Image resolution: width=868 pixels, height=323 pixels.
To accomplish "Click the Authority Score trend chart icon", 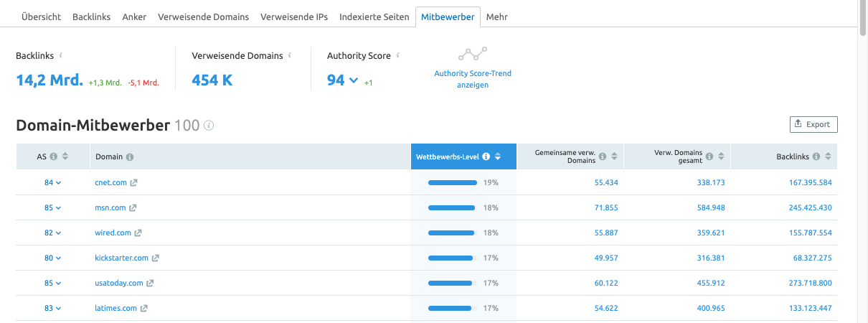I will 473,55.
